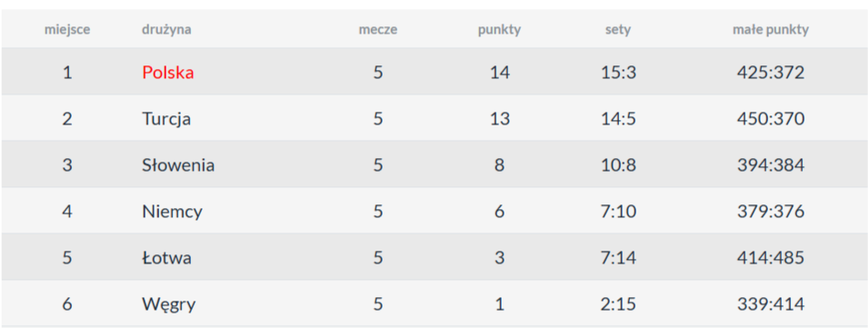Click the Węgry team name
Image resolution: width=868 pixels, height=328 pixels.
168,304
